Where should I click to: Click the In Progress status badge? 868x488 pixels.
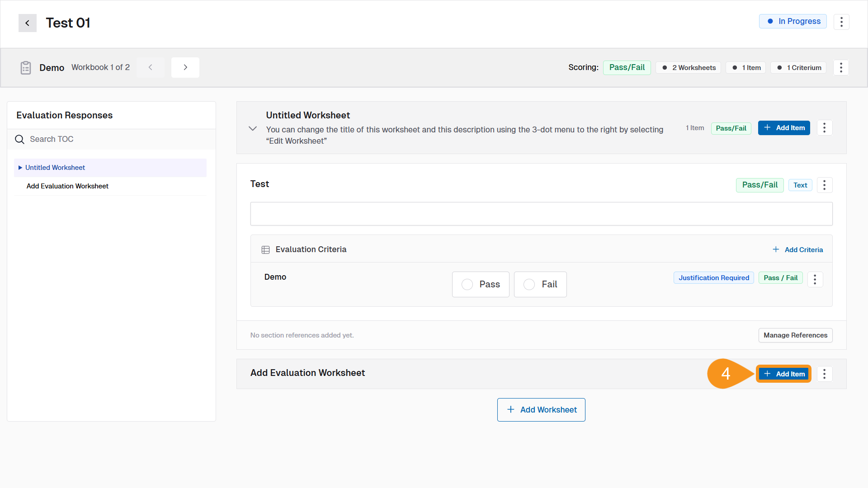793,21
